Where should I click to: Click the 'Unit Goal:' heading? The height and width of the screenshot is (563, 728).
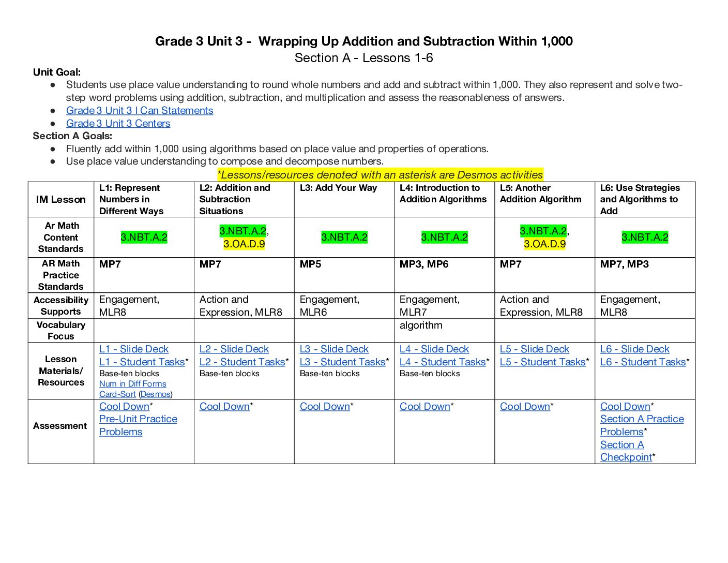(57, 72)
